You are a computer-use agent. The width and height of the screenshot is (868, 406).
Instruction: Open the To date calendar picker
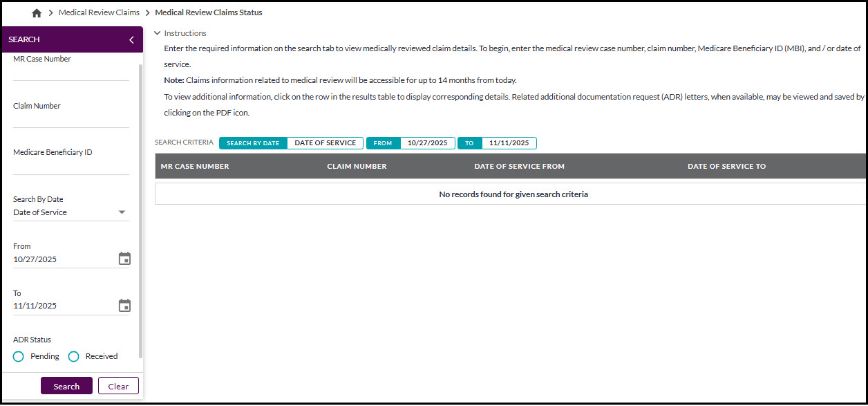click(124, 304)
